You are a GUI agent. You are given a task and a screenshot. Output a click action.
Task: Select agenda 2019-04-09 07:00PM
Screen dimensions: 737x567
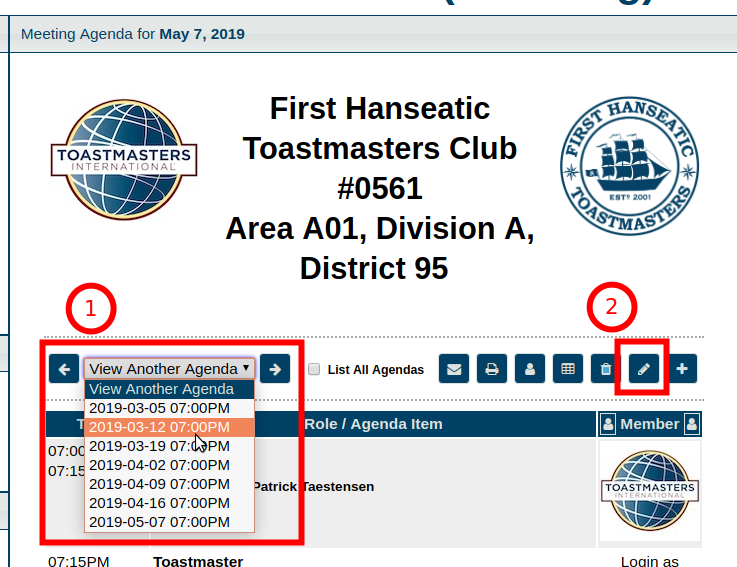point(169,484)
